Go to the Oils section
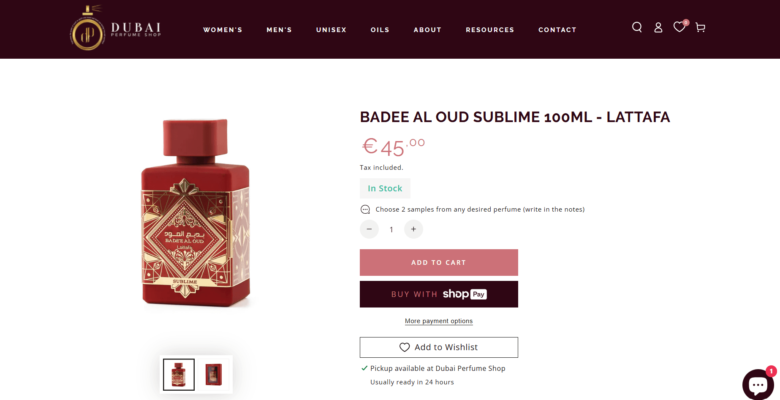The image size is (780, 400). 380,30
